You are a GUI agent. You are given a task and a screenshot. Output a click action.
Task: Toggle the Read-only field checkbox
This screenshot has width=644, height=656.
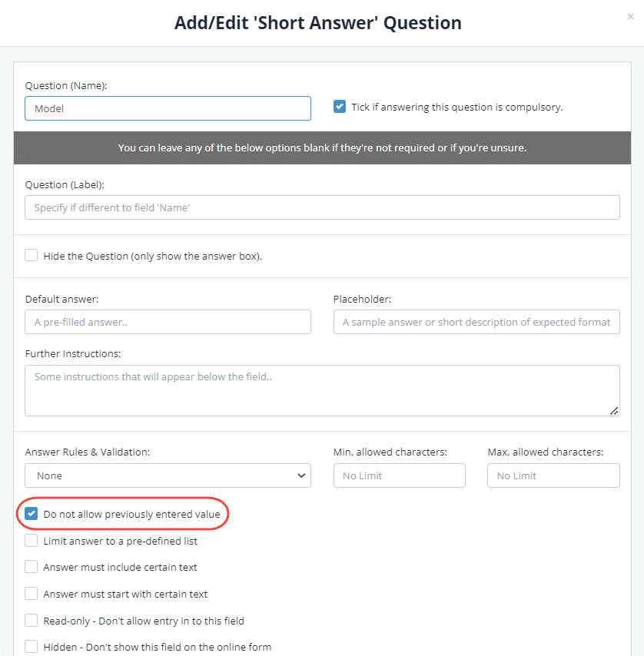pos(32,620)
